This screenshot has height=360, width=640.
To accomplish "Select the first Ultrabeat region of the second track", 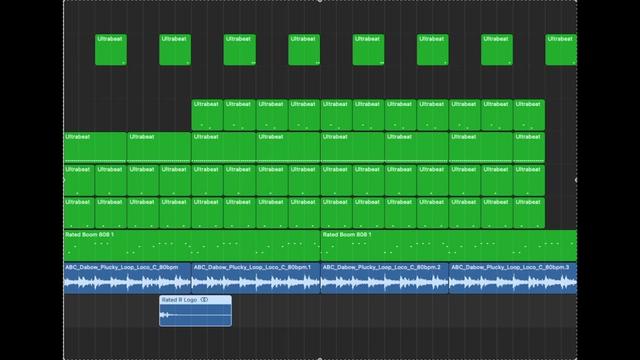I will point(207,115).
